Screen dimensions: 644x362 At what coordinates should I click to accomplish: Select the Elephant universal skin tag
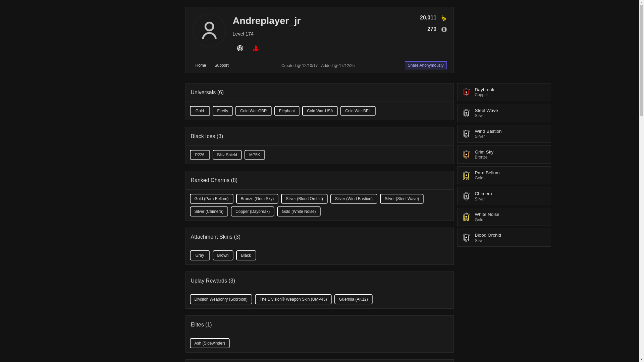point(287,111)
